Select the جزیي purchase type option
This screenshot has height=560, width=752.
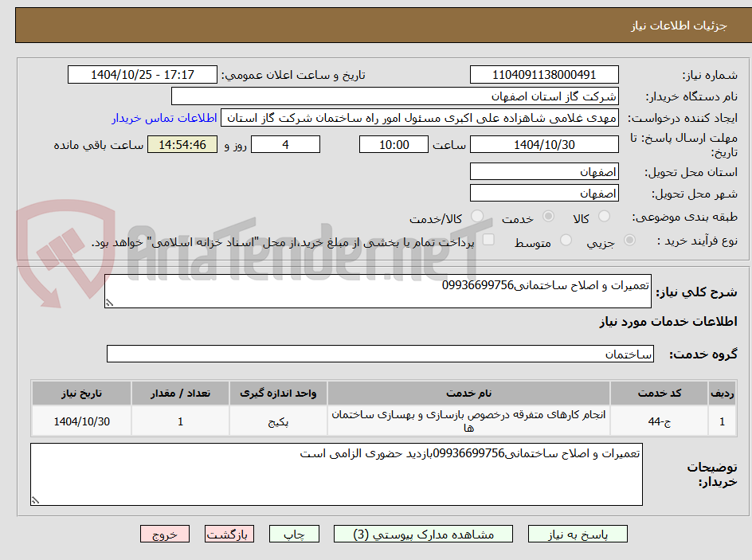pos(631,239)
